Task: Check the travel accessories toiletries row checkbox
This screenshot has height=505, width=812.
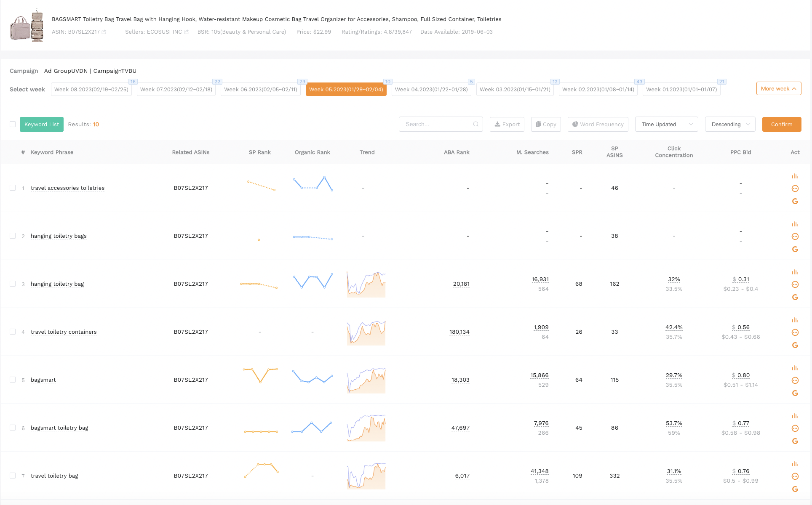Action: tap(13, 188)
